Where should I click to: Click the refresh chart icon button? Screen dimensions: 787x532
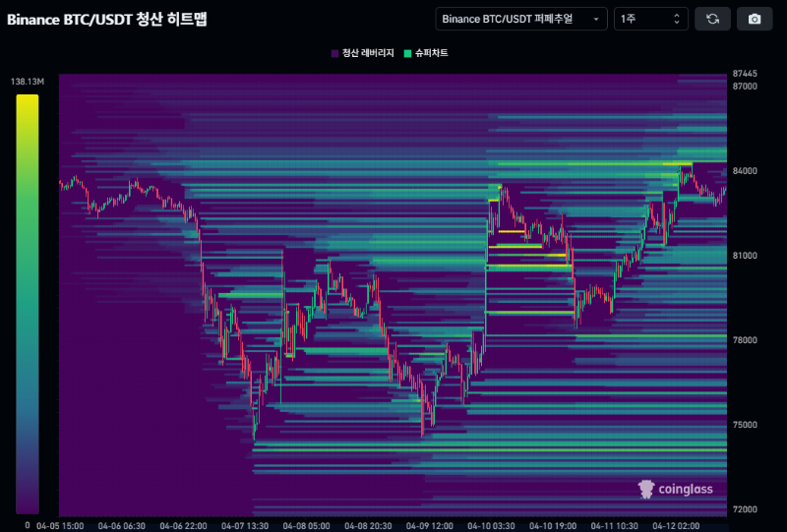pyautogui.click(x=712, y=19)
